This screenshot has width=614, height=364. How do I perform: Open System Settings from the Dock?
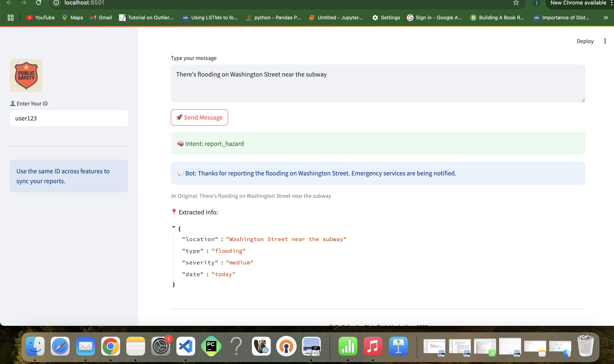(161, 346)
